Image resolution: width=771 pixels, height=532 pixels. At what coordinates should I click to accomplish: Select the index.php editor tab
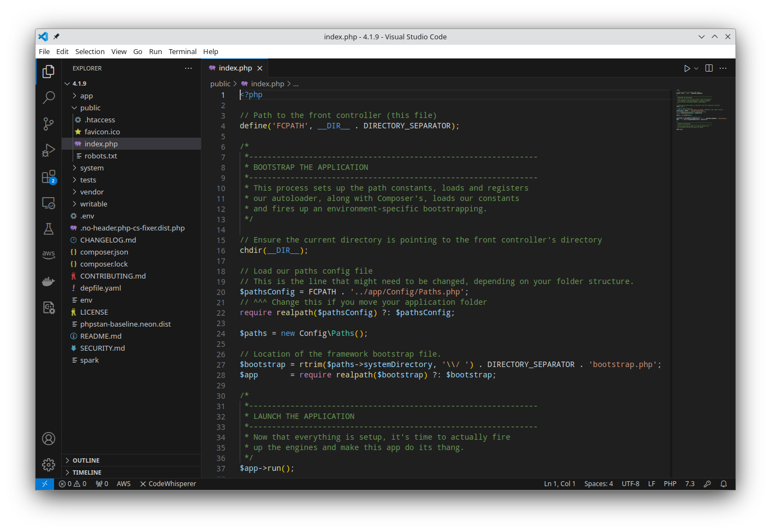[x=235, y=68]
